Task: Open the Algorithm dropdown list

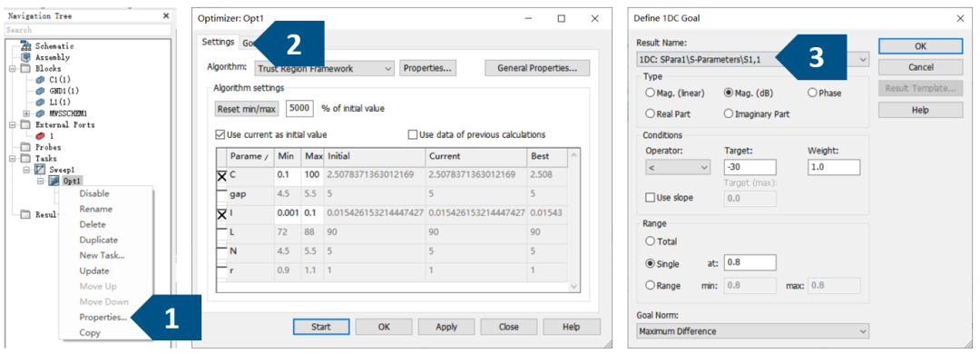Action: pos(324,68)
